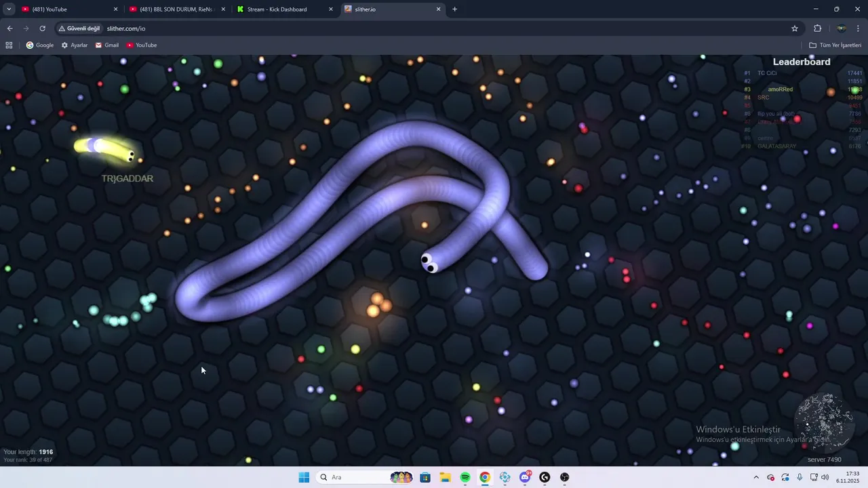Open the network tray icon

click(x=814, y=477)
